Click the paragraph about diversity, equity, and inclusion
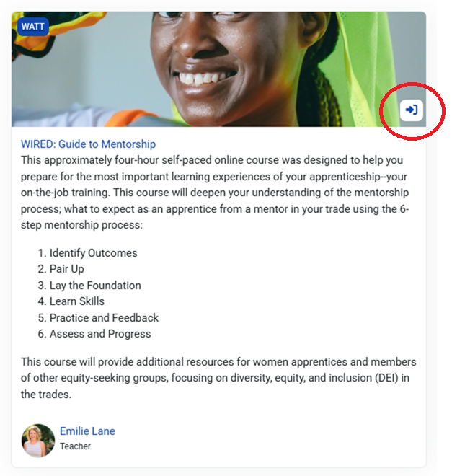This screenshot has height=476, width=452. point(218,378)
